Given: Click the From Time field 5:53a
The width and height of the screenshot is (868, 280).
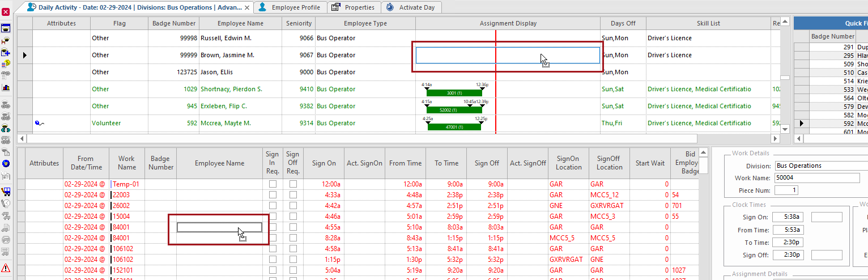Looking at the screenshot, I should point(788,230).
